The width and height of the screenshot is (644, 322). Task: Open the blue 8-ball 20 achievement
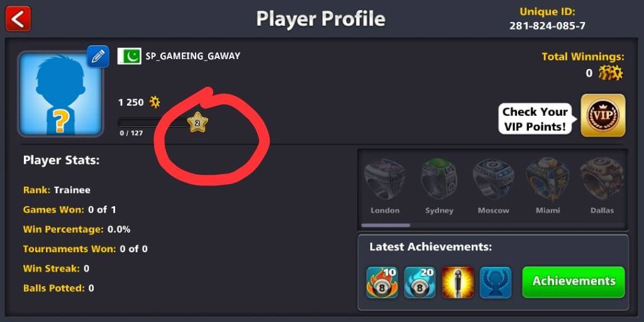click(419, 282)
